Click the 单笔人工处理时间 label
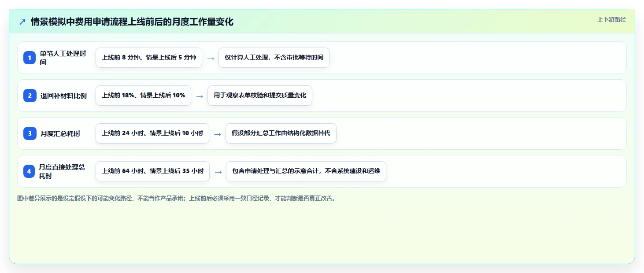644x273 pixels. coord(63,58)
